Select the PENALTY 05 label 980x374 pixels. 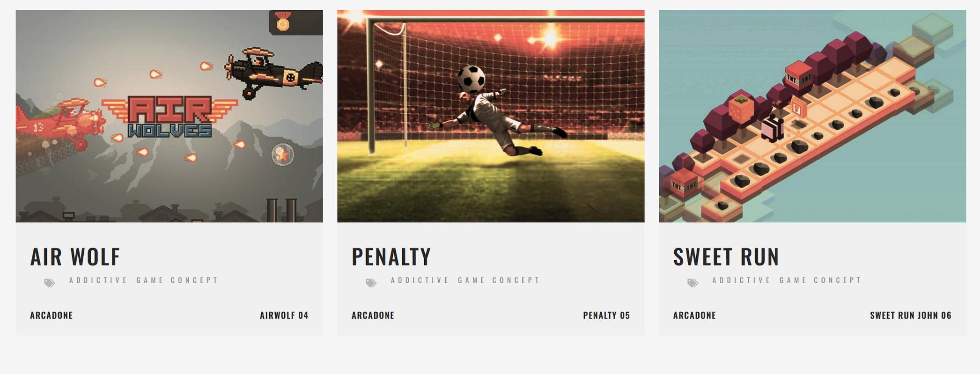point(607,315)
